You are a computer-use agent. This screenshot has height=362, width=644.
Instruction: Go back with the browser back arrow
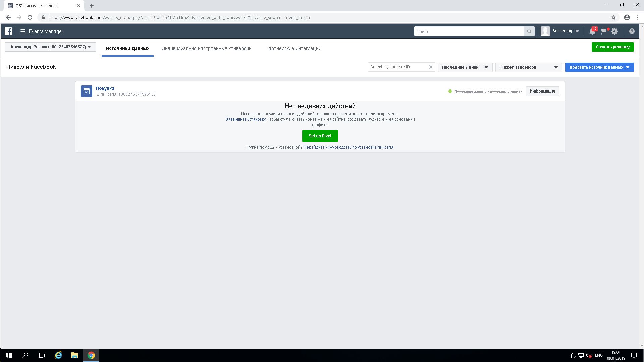[x=8, y=17]
